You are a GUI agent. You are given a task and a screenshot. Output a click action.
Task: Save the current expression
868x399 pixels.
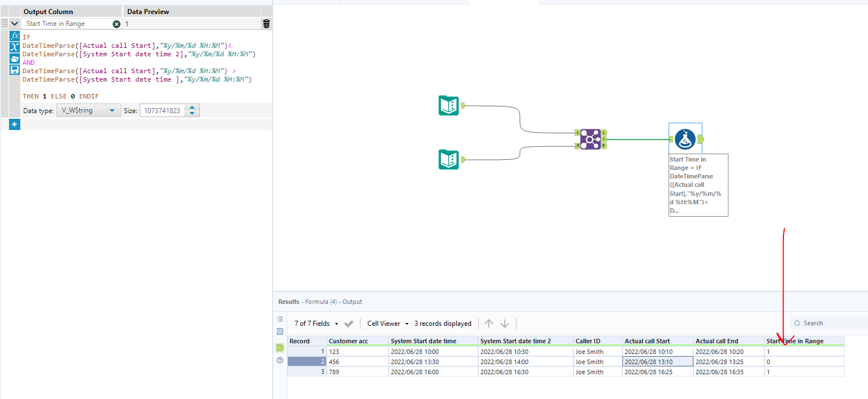click(x=15, y=70)
